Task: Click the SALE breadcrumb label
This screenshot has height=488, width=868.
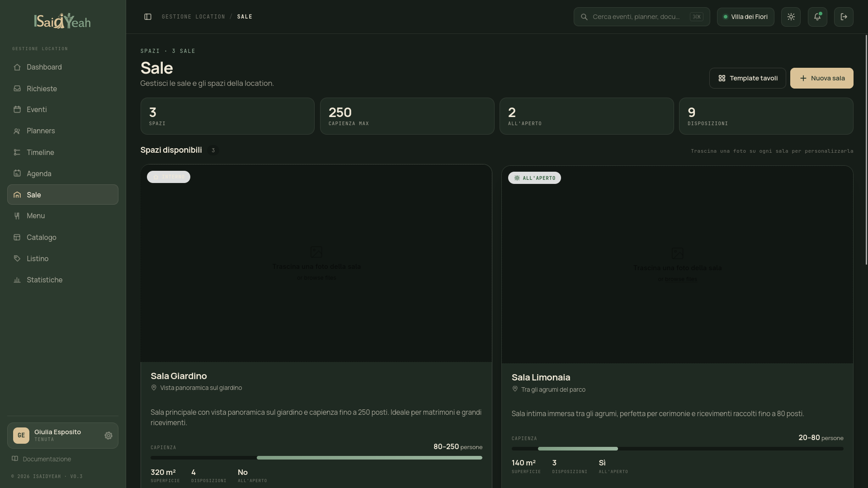Action: pyautogui.click(x=245, y=17)
